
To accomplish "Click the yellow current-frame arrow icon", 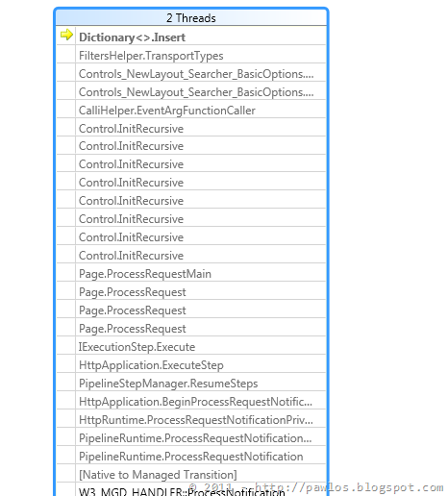I will tap(66, 35).
